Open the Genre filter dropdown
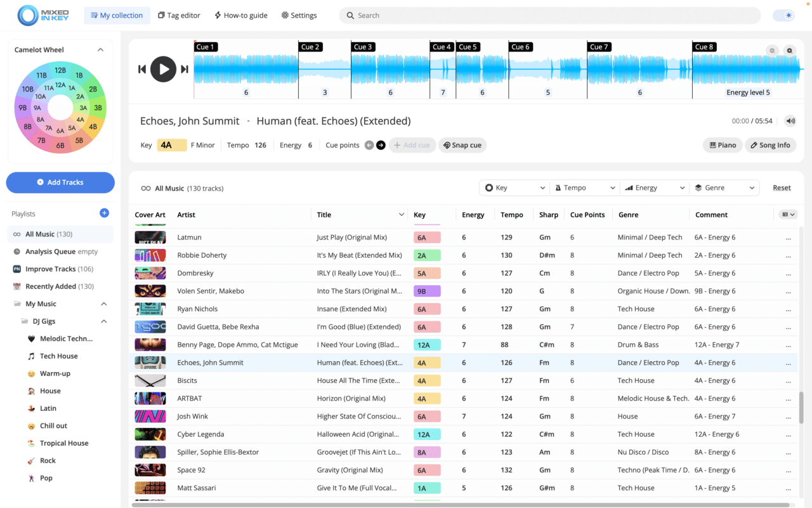 pyautogui.click(x=724, y=187)
